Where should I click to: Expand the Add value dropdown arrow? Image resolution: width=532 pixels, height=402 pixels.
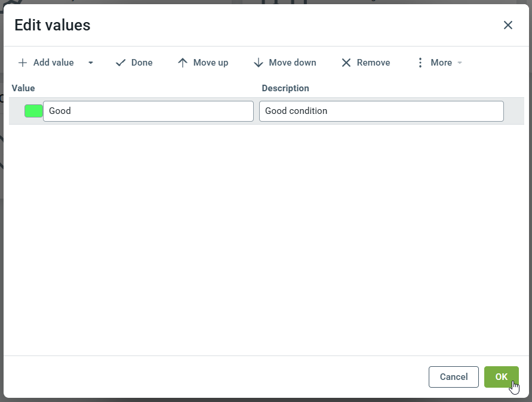click(x=91, y=63)
